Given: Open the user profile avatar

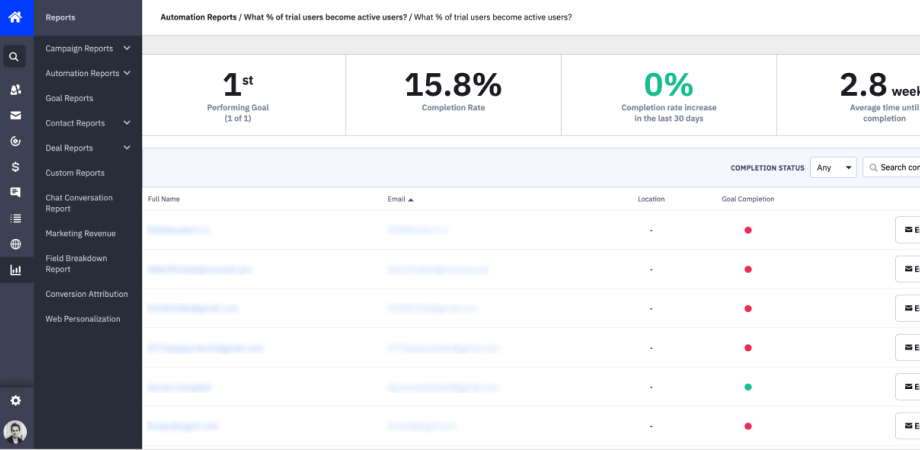Looking at the screenshot, I should (15, 432).
